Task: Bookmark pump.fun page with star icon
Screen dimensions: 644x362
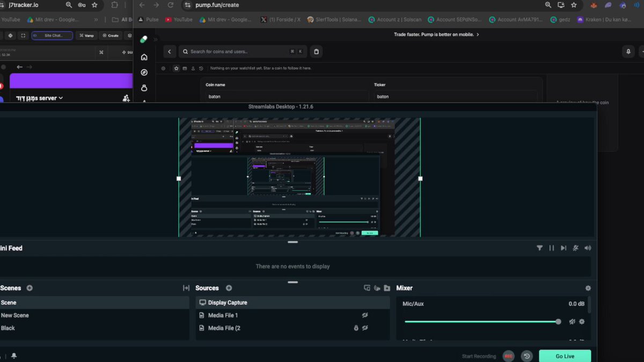Action: pyautogui.click(x=574, y=5)
